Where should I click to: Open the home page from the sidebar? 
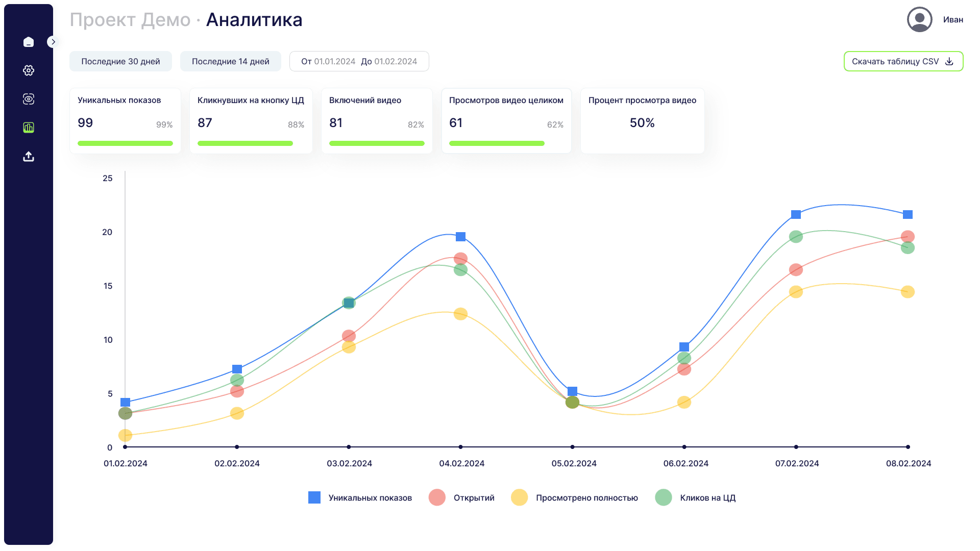coord(29,42)
